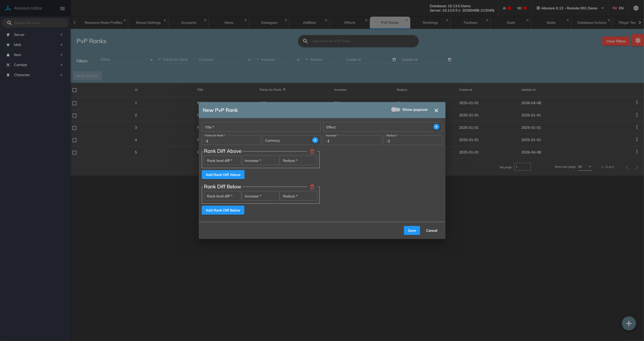Image resolution: width=644 pixels, height=341 pixels.
Task: Open the Atavism X.13 Remote profile dropdown
Action: [x=570, y=8]
